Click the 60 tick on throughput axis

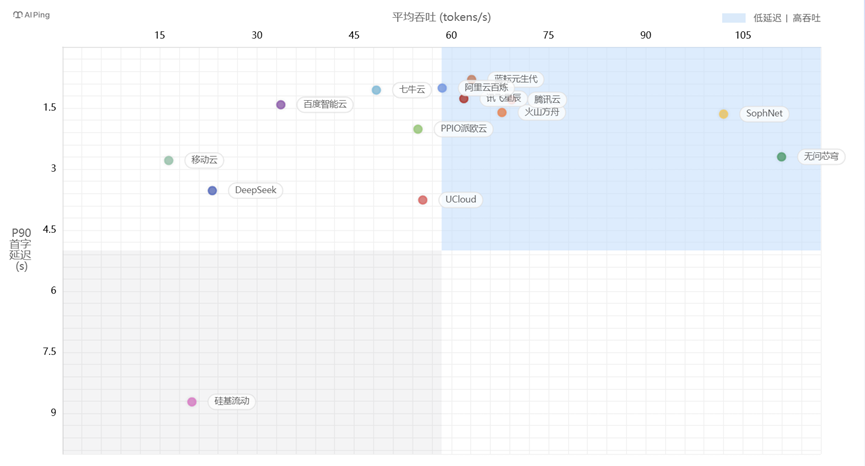[x=451, y=35]
